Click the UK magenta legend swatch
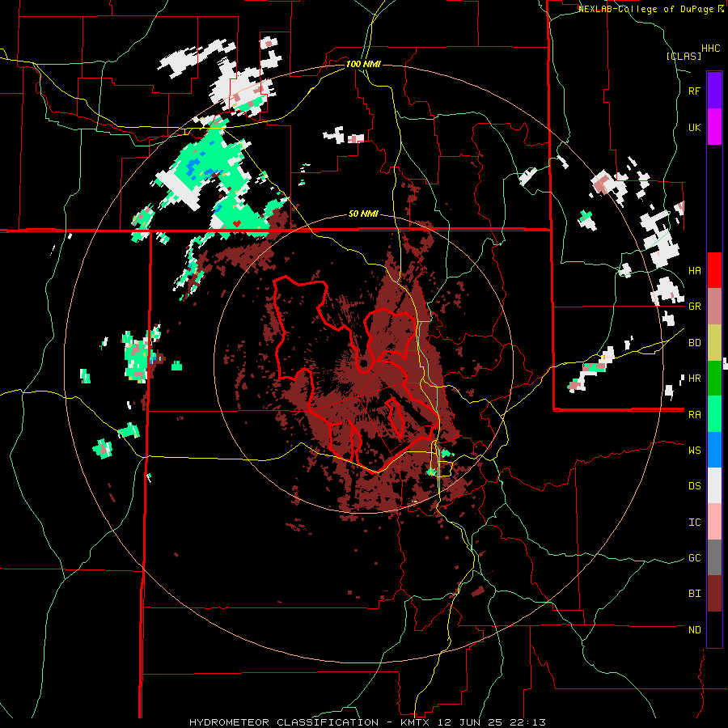Image resolution: width=728 pixels, height=728 pixels. (x=714, y=126)
